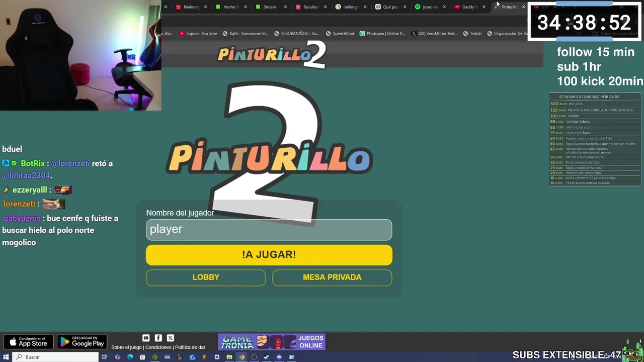Open the Gametronia Juegos Online banner
Viewport: 644px width, 362px height.
tap(271, 342)
